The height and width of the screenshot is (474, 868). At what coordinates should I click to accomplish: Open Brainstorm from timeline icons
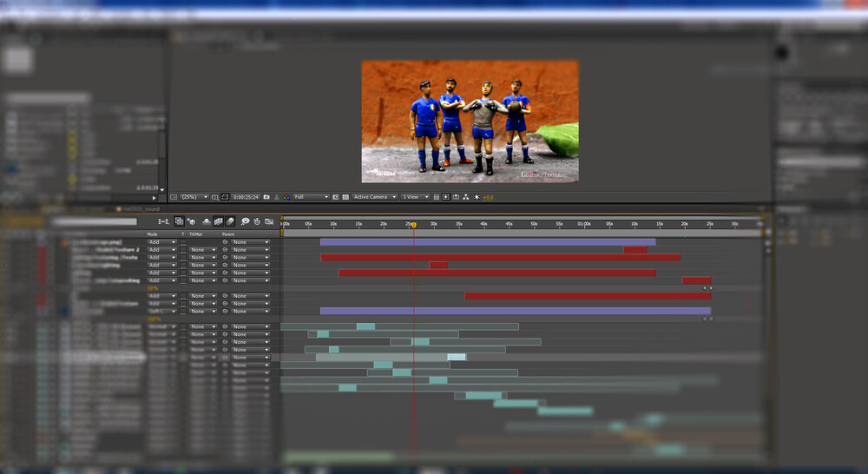[245, 221]
